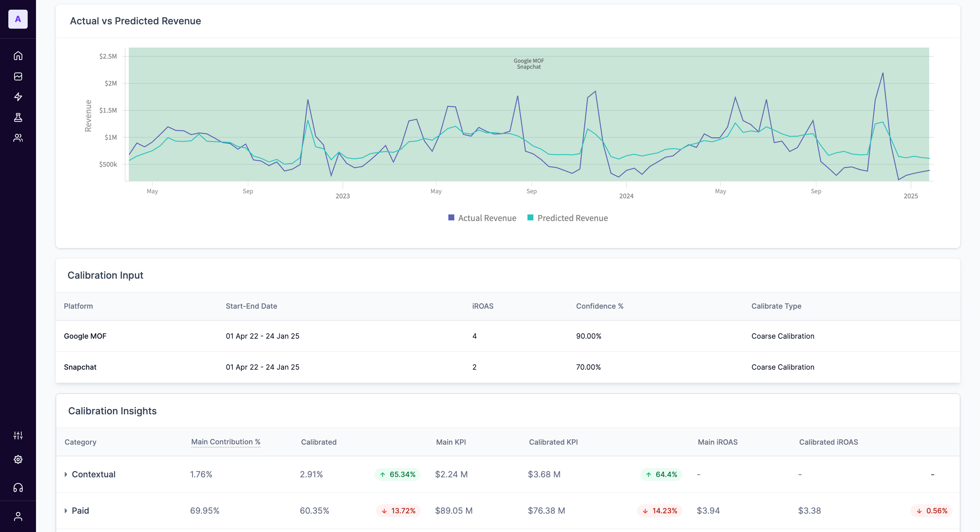Open the user profile sidebar icon

click(18, 516)
